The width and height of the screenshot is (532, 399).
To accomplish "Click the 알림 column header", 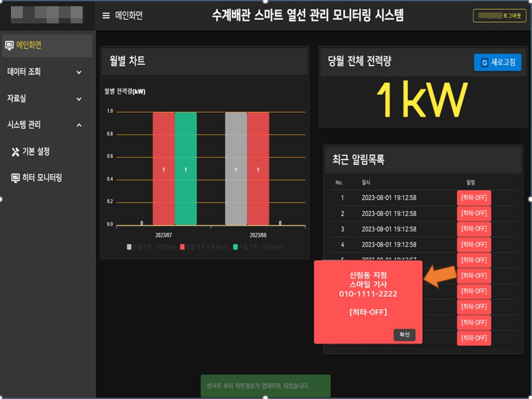I will pos(471,182).
